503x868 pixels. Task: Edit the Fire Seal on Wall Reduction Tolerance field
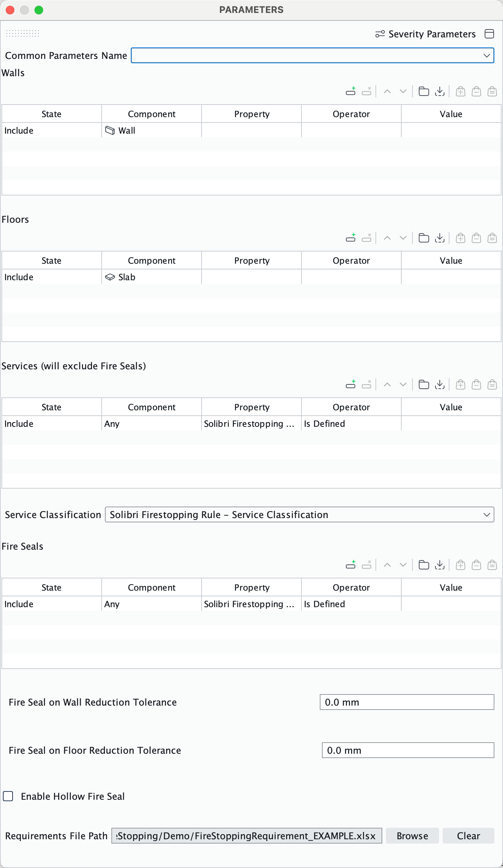[x=407, y=702]
